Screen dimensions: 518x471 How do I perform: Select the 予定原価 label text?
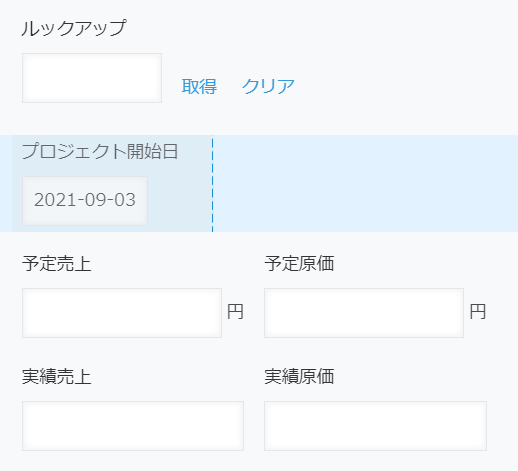click(299, 264)
